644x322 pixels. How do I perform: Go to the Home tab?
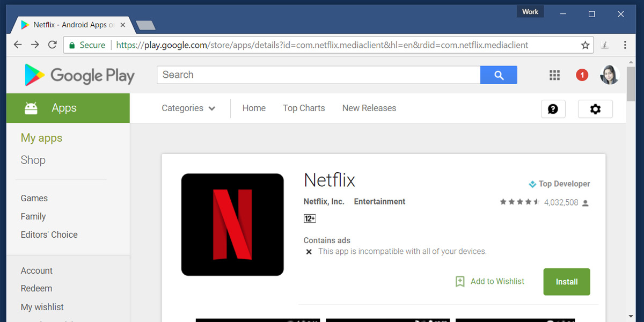[x=254, y=108]
